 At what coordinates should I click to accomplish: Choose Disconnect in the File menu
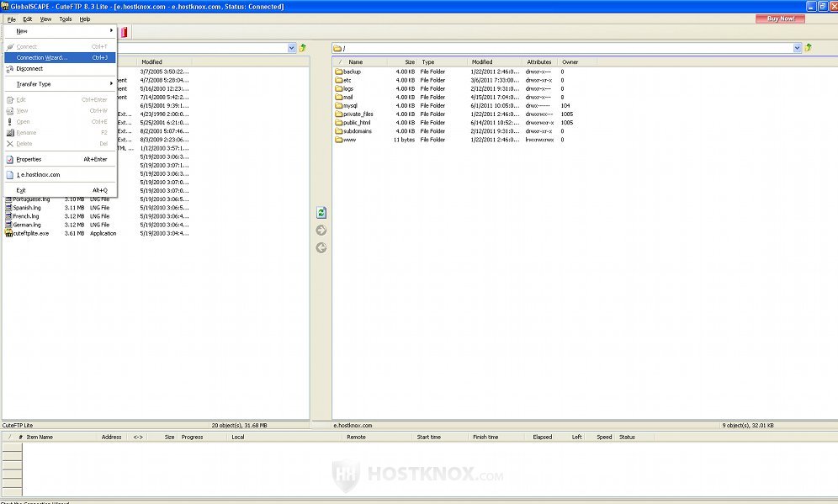[x=60, y=68]
